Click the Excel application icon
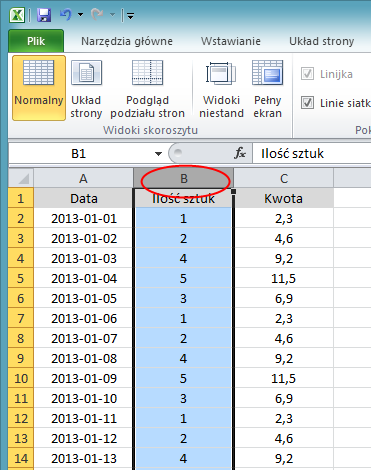 (17, 15)
